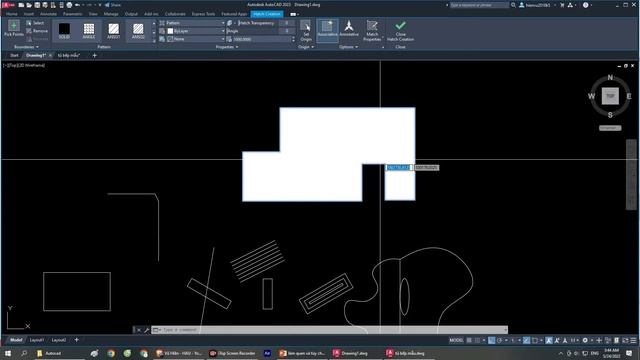Click the Undo quick access icon
The width and height of the screenshot is (640, 360).
coord(77,5)
